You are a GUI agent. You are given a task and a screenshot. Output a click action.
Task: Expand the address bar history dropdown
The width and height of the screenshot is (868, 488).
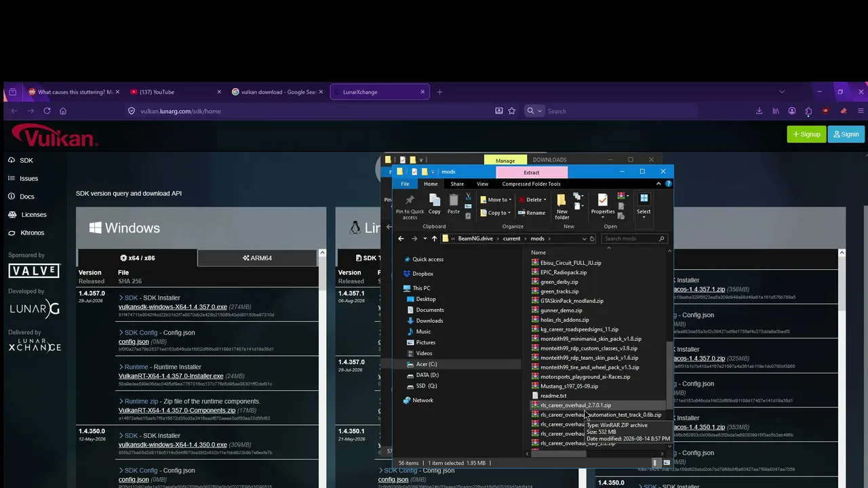(x=584, y=239)
